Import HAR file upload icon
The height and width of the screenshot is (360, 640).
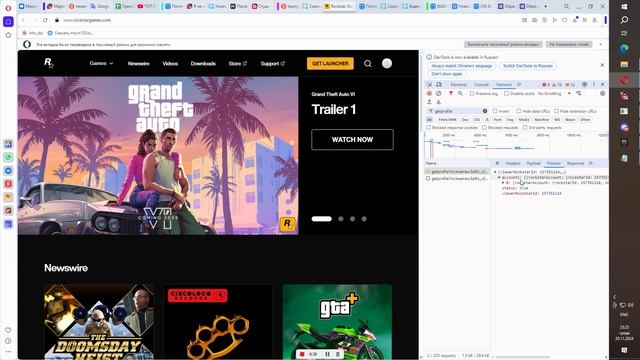click(x=429, y=102)
